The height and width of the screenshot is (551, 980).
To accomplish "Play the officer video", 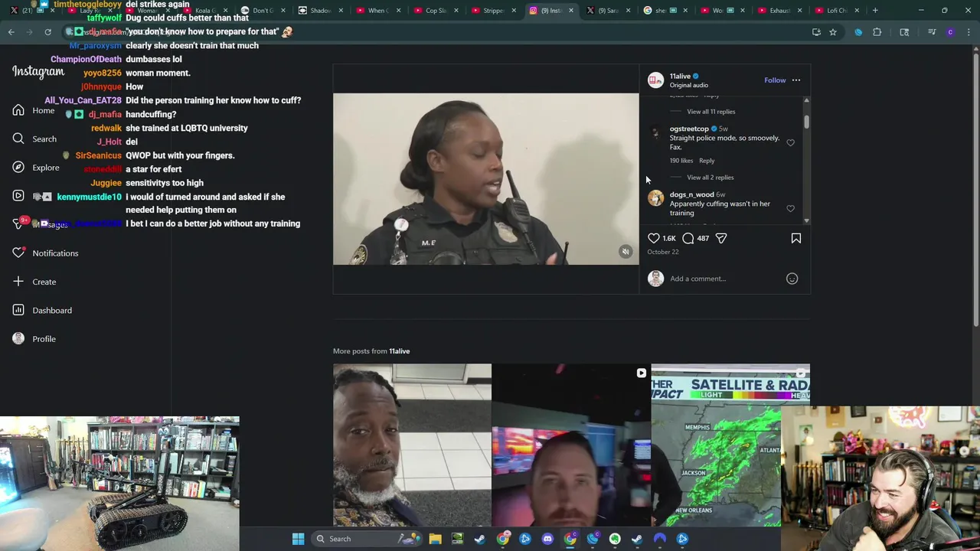I will coord(485,179).
